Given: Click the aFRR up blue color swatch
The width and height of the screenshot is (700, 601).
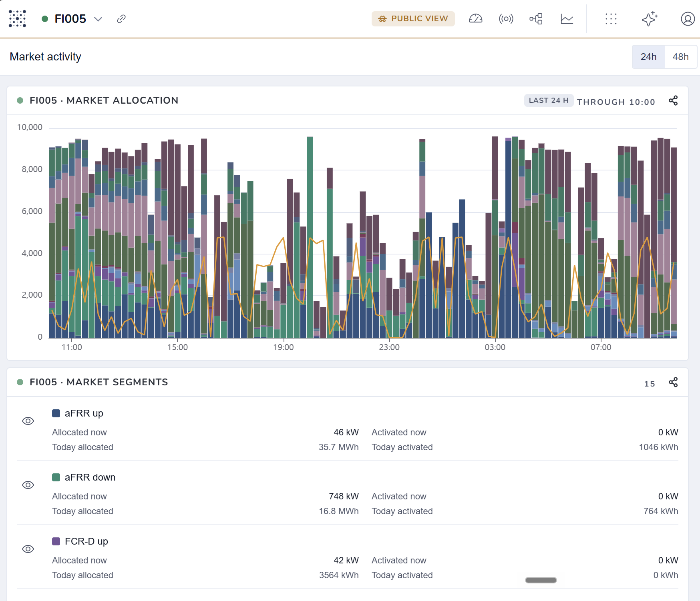Looking at the screenshot, I should [56, 413].
